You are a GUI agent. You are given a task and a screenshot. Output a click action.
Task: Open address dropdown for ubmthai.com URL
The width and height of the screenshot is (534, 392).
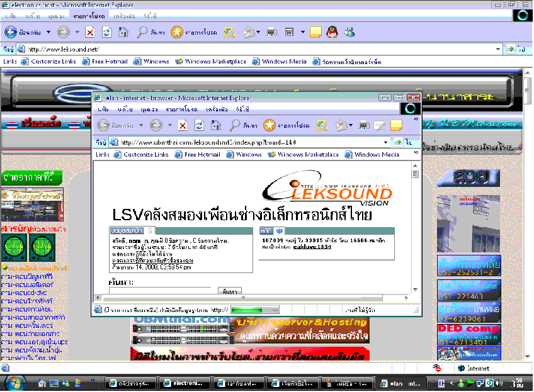pyautogui.click(x=385, y=142)
